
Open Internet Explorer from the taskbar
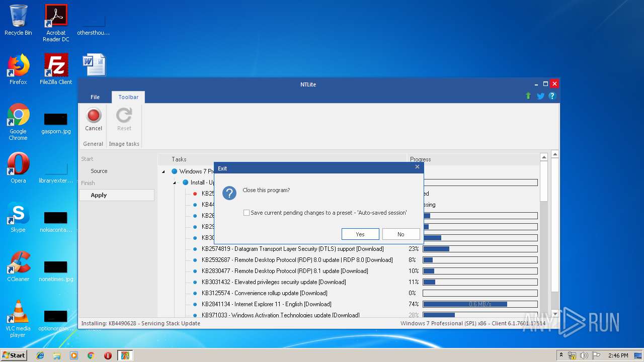[40, 355]
